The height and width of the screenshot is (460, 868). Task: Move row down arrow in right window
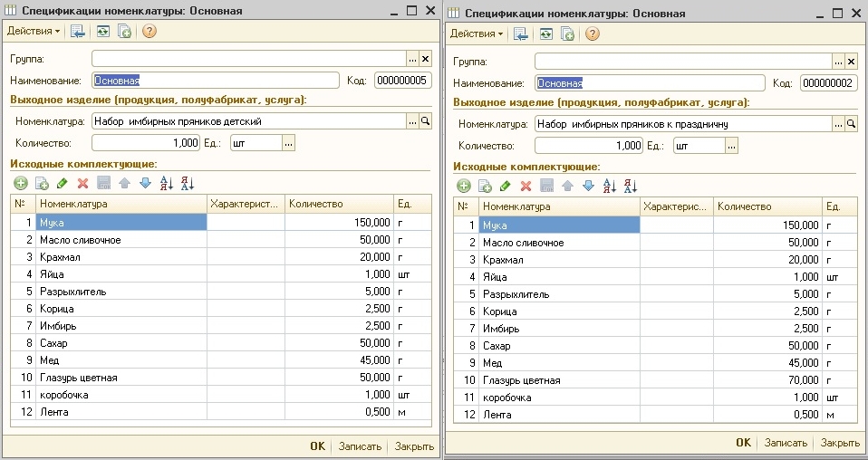point(588,186)
